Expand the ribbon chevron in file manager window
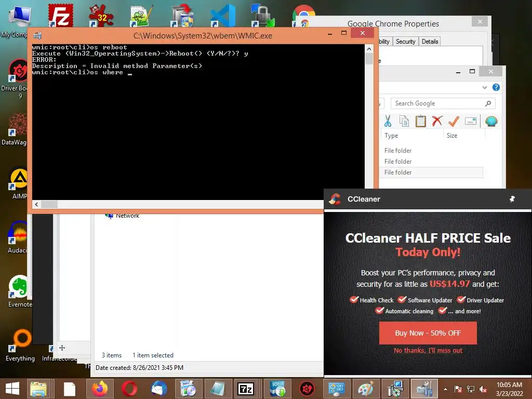532x399 pixels. pos(485,87)
